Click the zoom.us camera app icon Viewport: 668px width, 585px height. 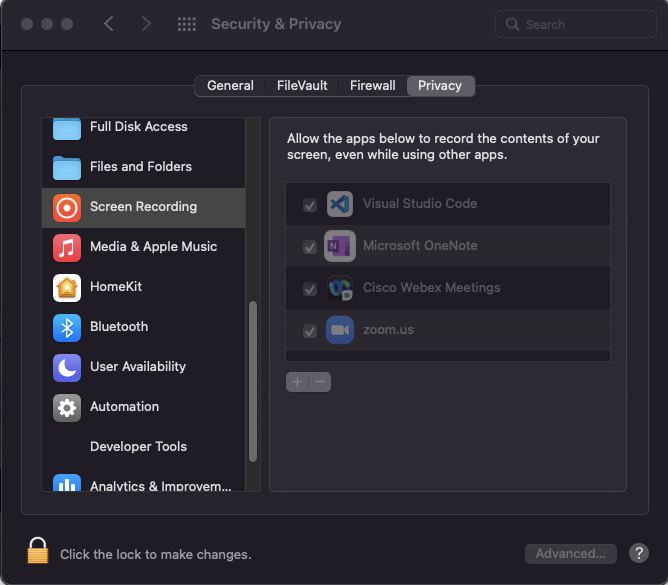click(x=340, y=330)
